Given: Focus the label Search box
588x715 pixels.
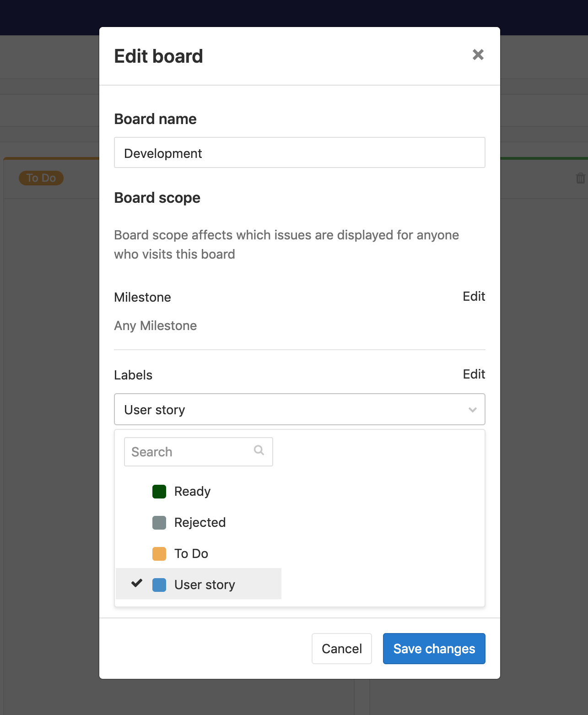Looking at the screenshot, I should tap(198, 452).
